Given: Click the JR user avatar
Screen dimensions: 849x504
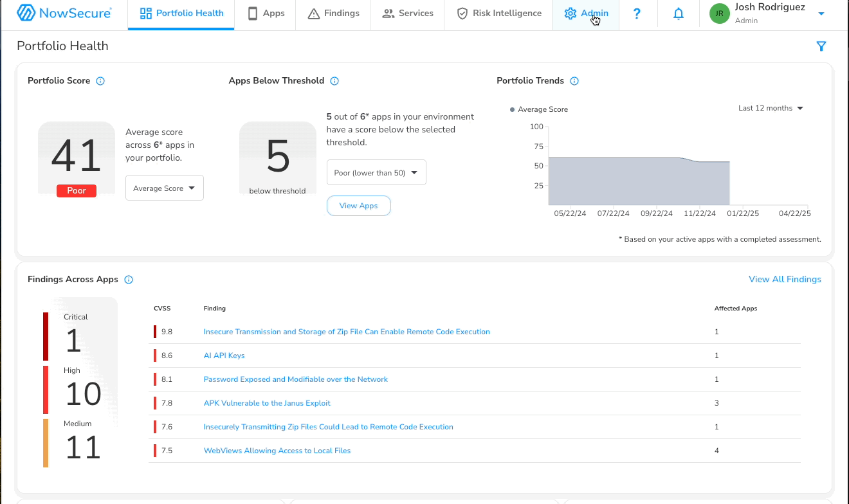Looking at the screenshot, I should (x=720, y=14).
